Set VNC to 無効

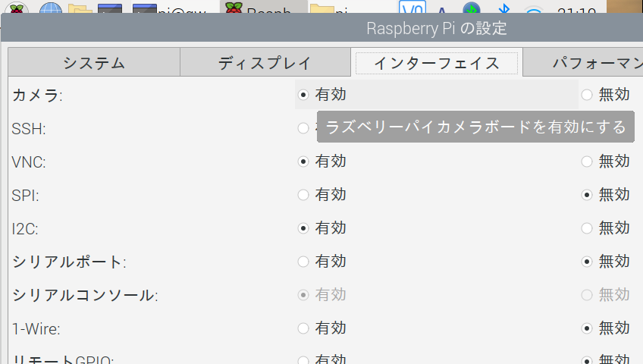point(587,162)
